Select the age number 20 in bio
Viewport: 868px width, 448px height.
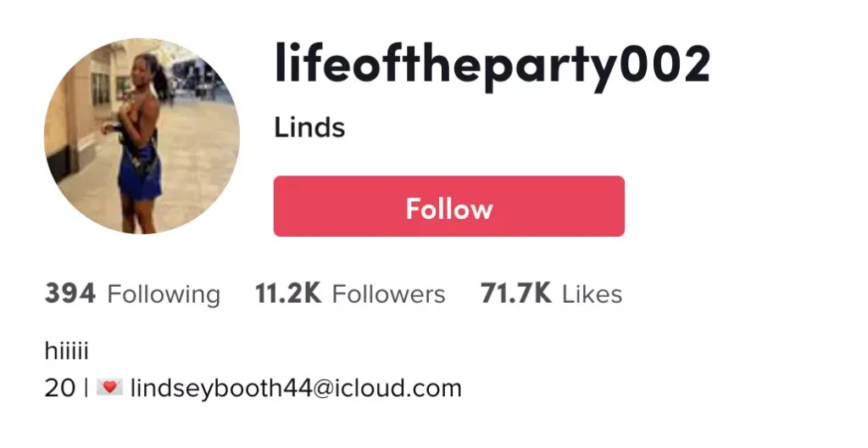point(60,388)
